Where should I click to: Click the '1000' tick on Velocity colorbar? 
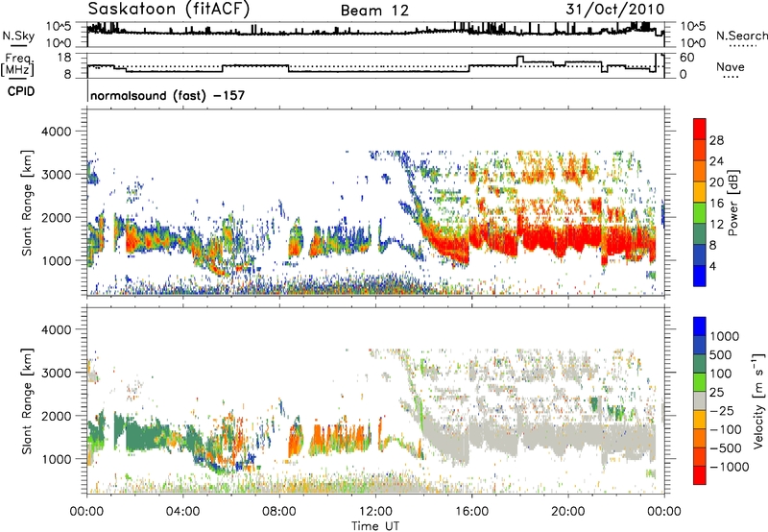coord(724,336)
